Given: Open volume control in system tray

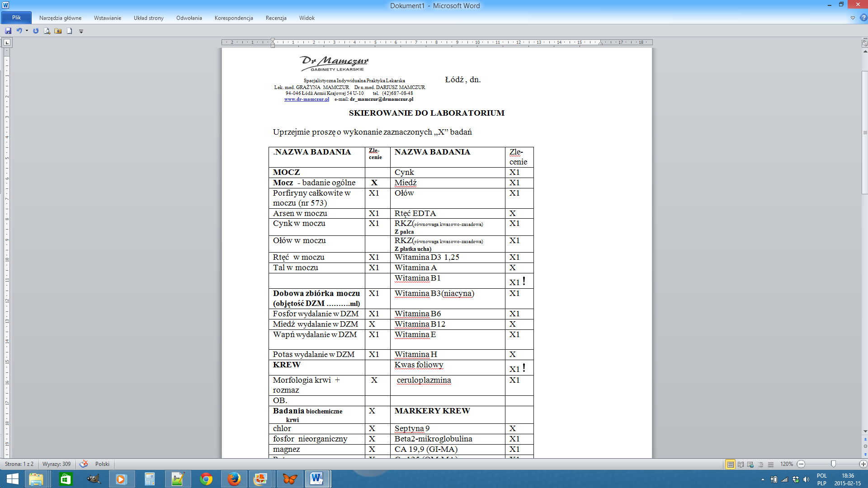Looking at the screenshot, I should pos(806,479).
